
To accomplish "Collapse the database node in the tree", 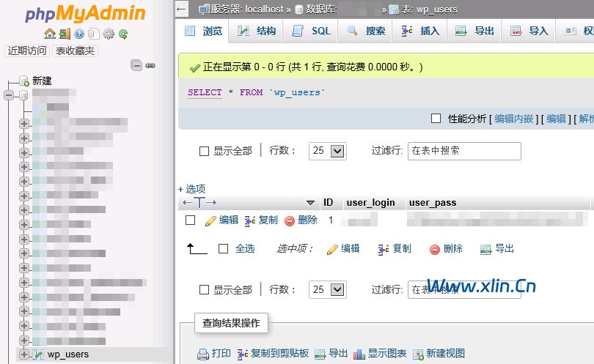I will [x=8, y=95].
